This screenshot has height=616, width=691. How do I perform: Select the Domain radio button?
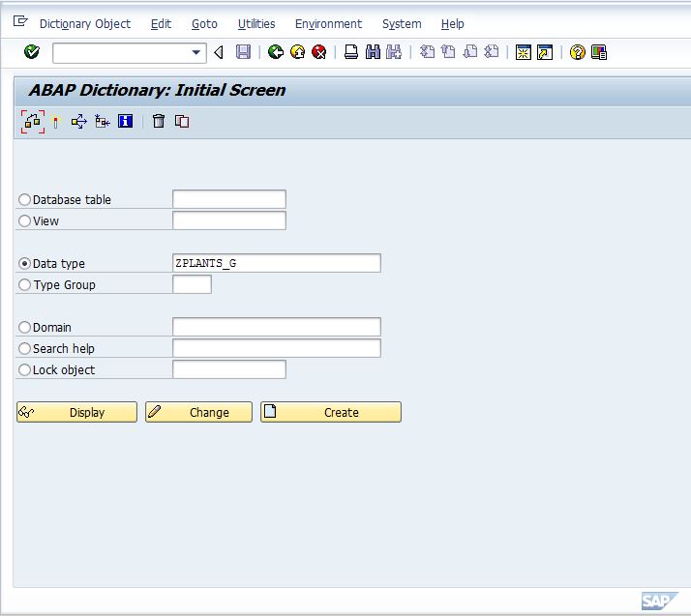click(25, 327)
